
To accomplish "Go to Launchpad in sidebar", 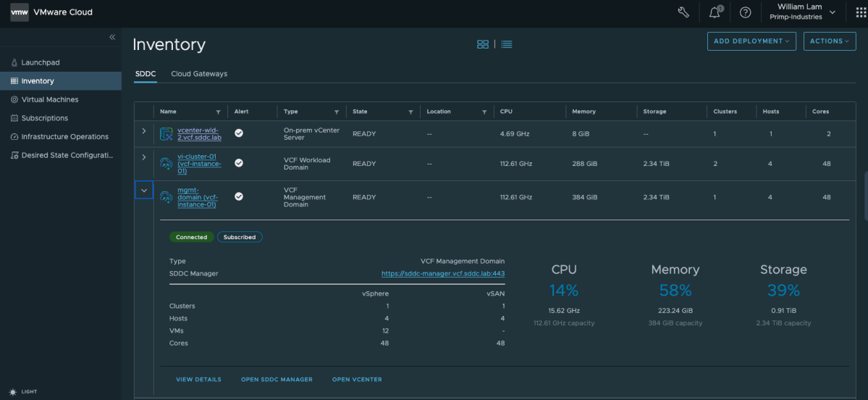I will [41, 62].
